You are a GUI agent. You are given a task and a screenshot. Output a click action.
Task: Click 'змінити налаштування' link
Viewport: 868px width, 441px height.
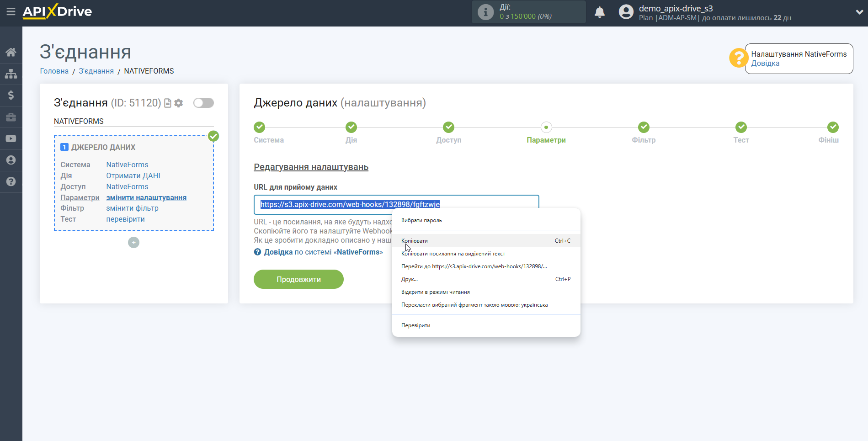(x=146, y=197)
